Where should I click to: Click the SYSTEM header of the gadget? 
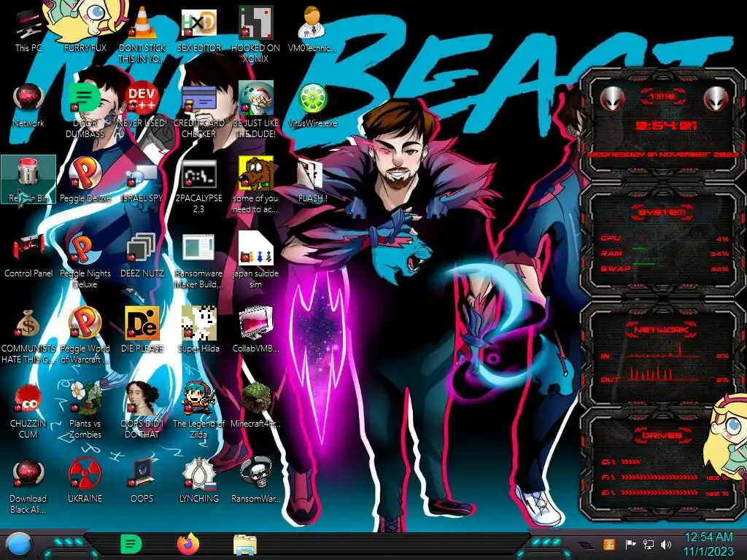[662, 212]
